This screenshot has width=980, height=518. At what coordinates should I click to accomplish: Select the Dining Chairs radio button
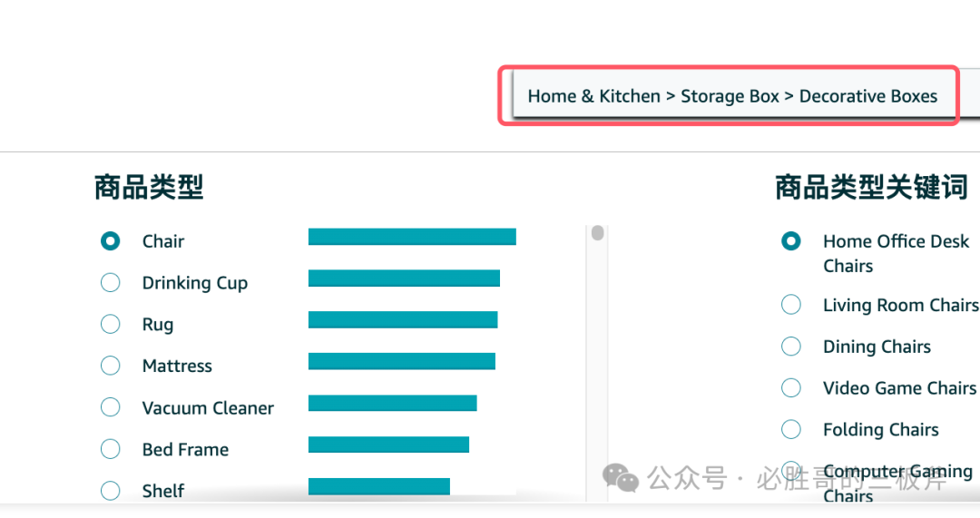point(791,347)
